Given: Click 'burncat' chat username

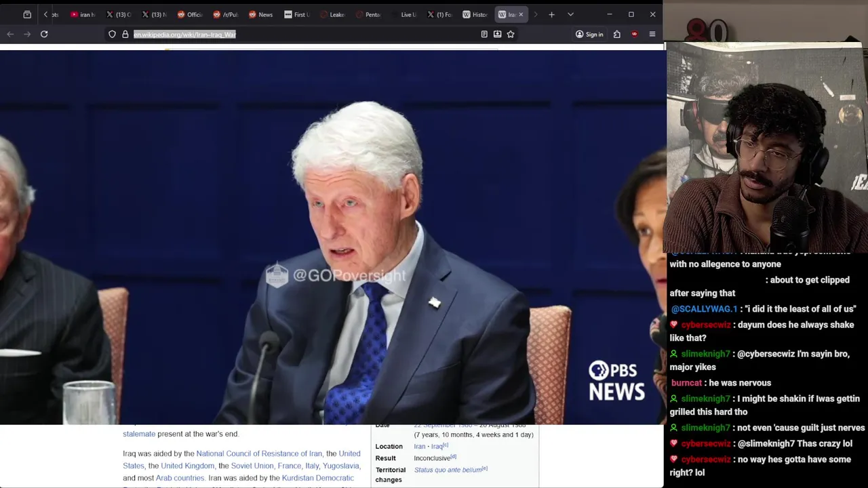Looking at the screenshot, I should [686, 383].
